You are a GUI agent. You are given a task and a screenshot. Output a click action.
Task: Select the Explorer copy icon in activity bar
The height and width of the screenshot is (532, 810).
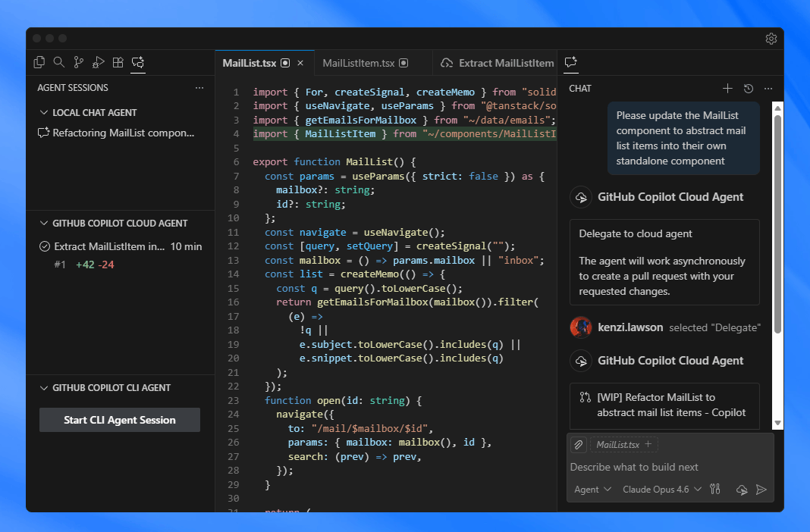point(39,62)
